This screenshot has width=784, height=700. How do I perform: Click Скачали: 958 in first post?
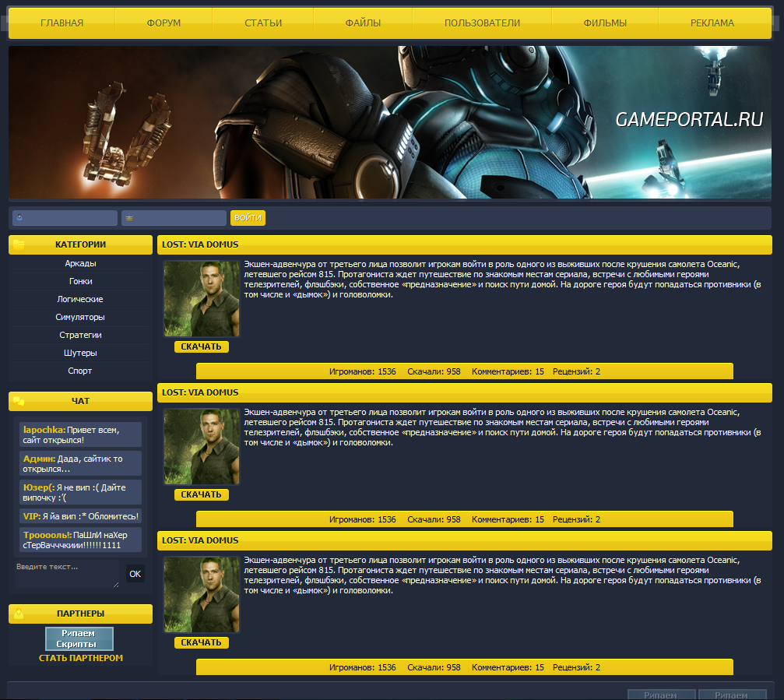[x=434, y=371]
